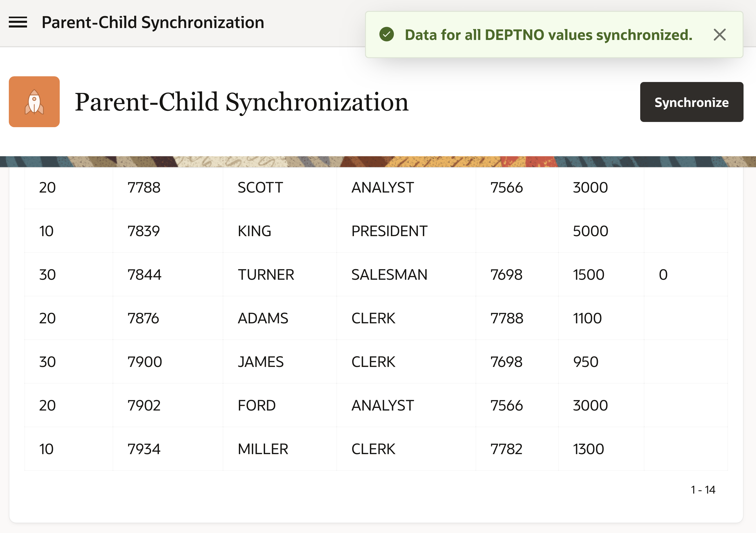Click the salary 5000 for KING
Image resolution: width=756 pixels, height=533 pixels.
[590, 231]
